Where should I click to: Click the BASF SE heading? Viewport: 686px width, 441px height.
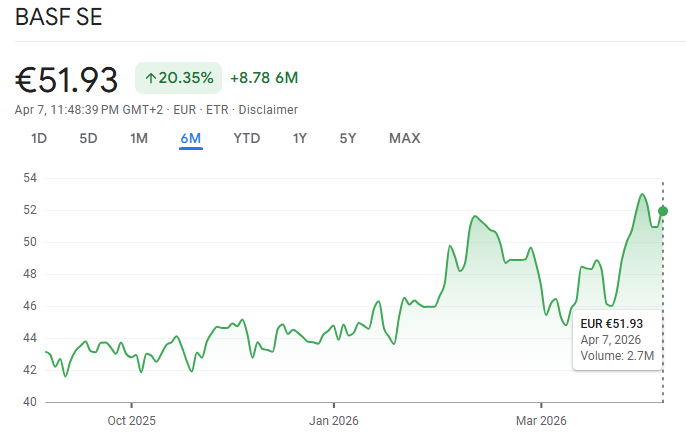(x=59, y=17)
